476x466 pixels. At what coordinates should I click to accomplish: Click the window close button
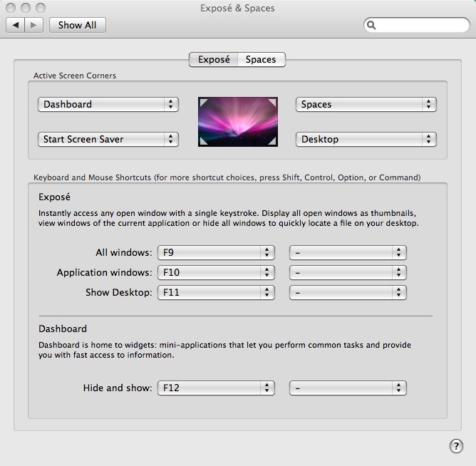pyautogui.click(x=11, y=8)
